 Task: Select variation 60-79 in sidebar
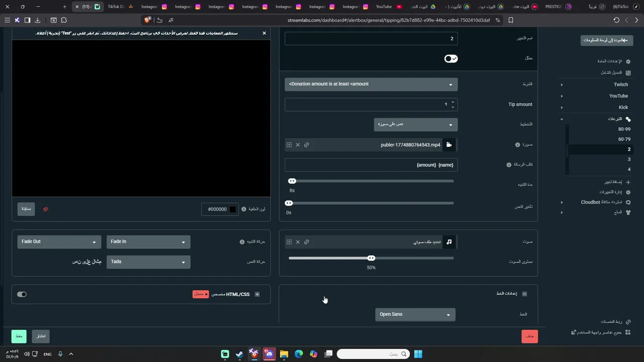click(624, 139)
